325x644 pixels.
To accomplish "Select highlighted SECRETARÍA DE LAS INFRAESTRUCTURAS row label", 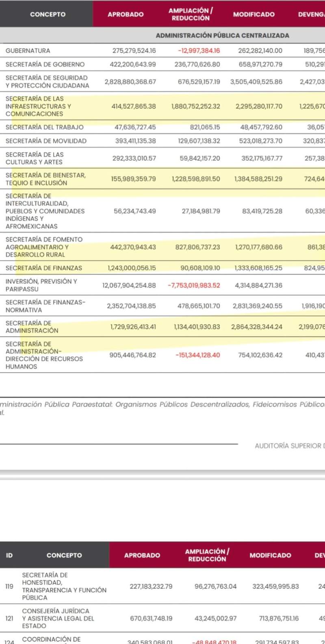I will click(x=38, y=106).
